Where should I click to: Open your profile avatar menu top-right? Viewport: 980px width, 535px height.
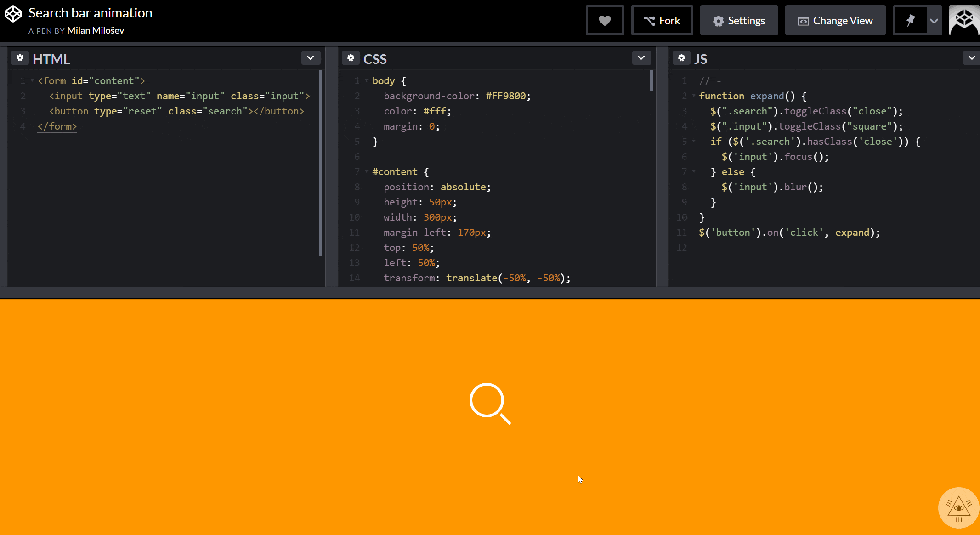(x=963, y=20)
